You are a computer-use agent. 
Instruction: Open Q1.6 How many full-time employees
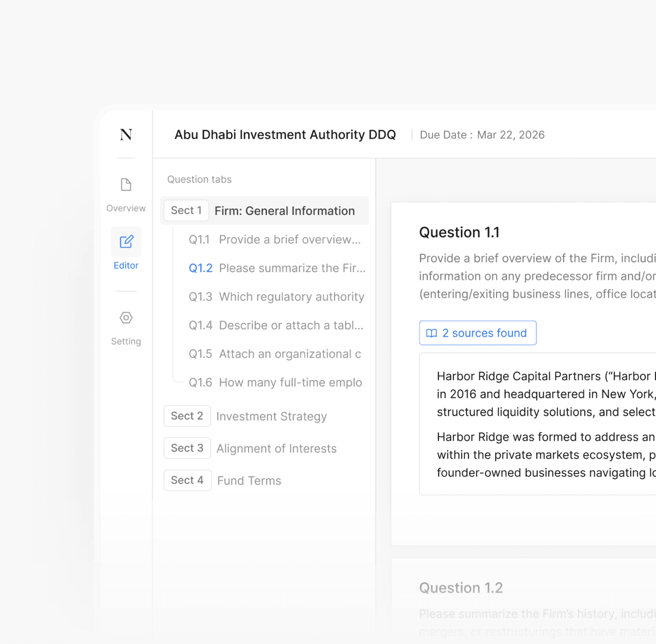(276, 382)
